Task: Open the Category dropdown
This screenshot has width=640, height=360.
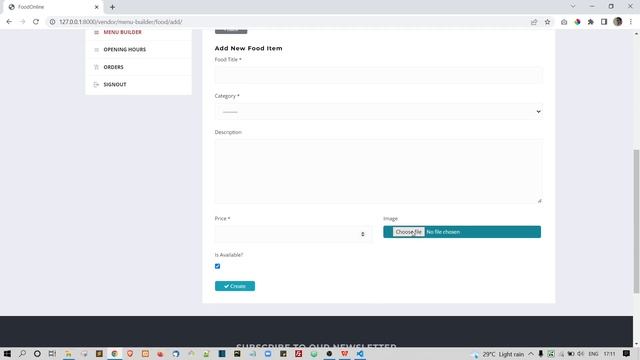Action: 378,111
